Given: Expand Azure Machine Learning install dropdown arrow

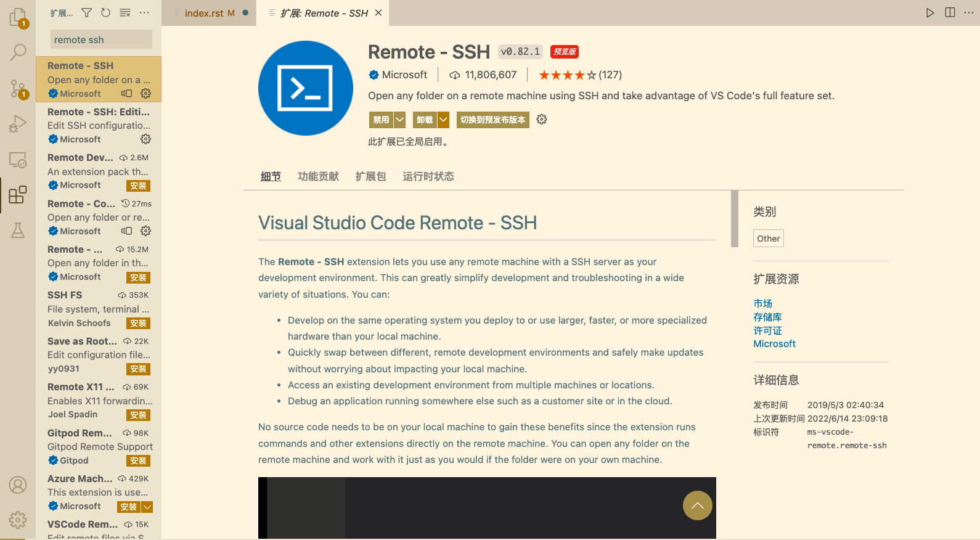Looking at the screenshot, I should [147, 507].
